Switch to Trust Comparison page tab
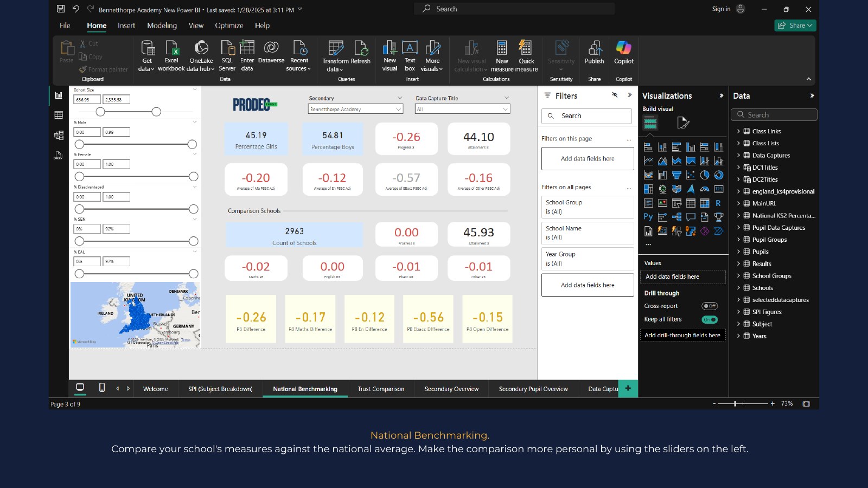 [381, 389]
